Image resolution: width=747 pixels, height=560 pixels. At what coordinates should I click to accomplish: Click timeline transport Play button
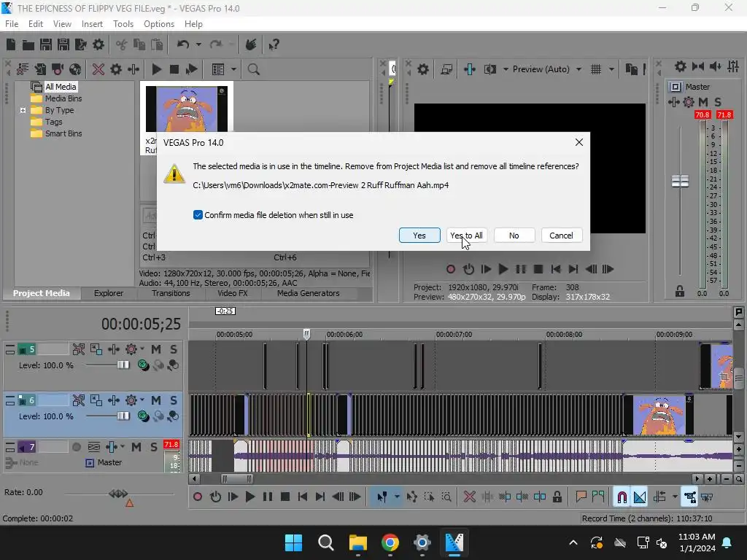(249, 497)
